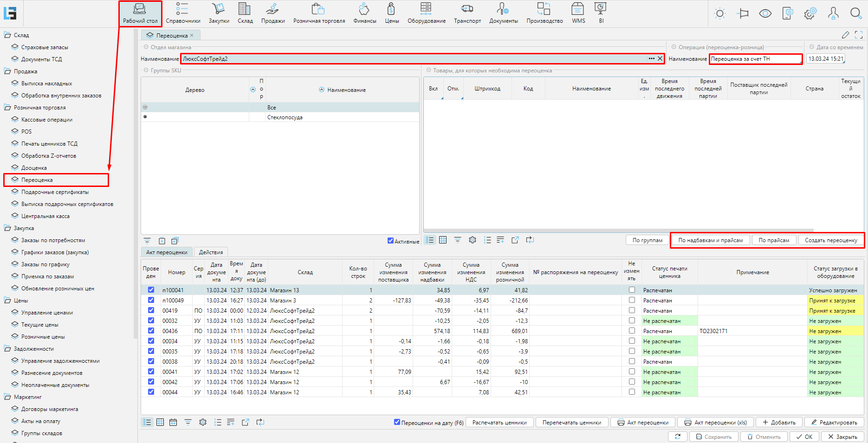Switch to the Действия tab
Image resolution: width=868 pixels, height=443 pixels.
tap(211, 252)
